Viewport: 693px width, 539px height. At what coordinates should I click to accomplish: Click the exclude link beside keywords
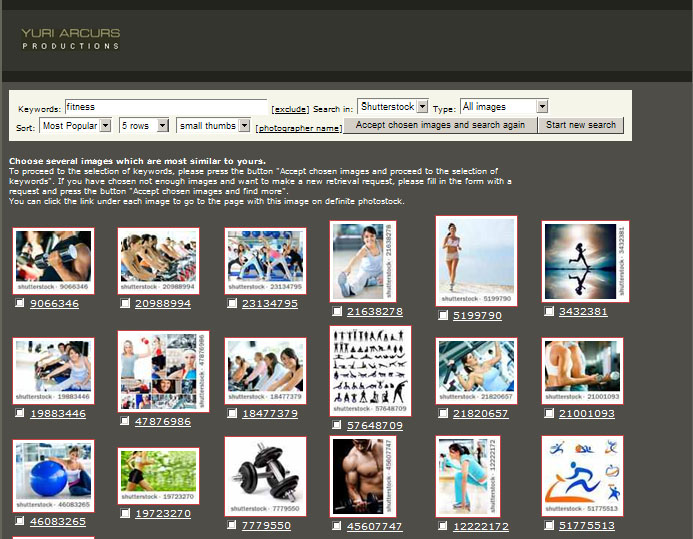coord(289,108)
